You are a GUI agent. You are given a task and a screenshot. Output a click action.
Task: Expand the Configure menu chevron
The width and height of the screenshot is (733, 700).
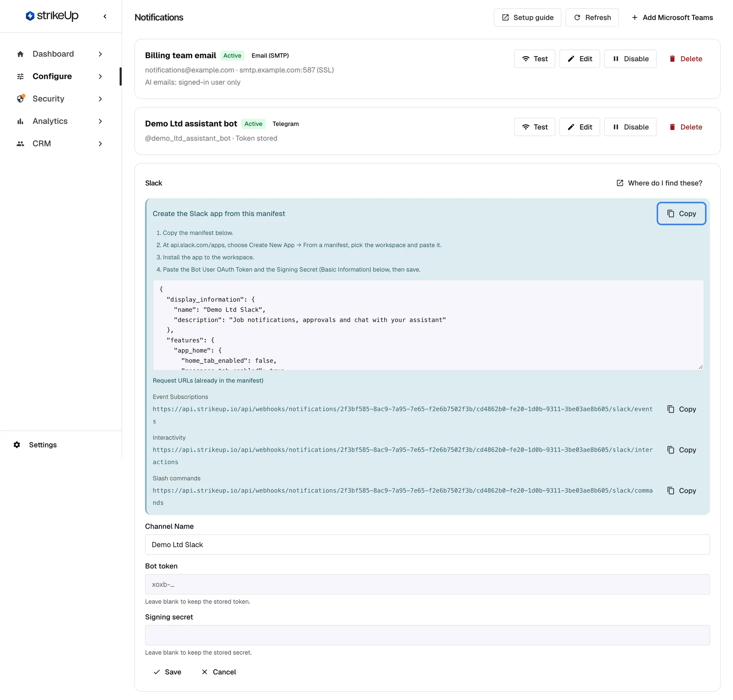coord(100,77)
